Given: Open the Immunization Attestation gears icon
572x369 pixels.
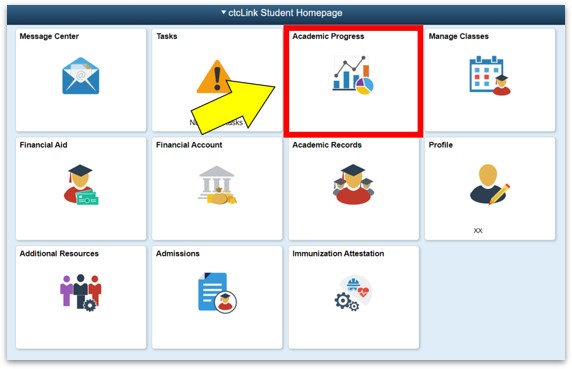Looking at the screenshot, I should tap(353, 293).
